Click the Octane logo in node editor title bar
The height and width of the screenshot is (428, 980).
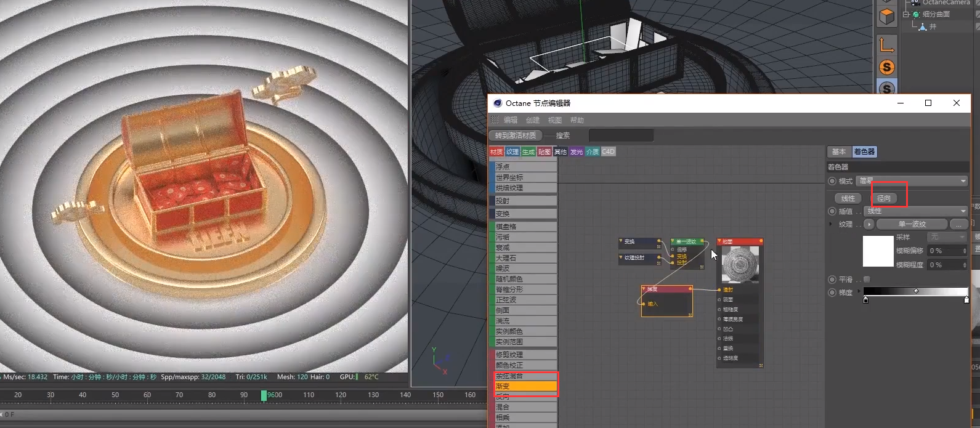click(x=498, y=103)
